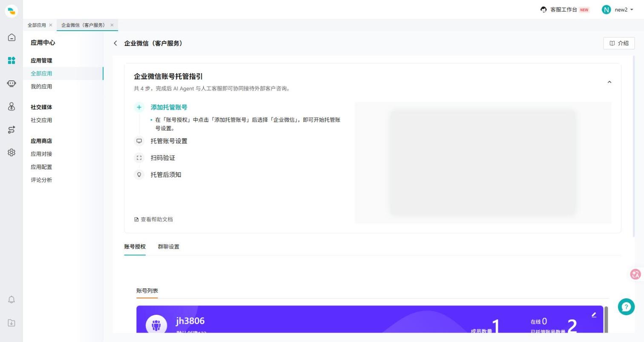Click the 社交媒体 section heading
Screen dimensions: 644x342
tap(41, 107)
